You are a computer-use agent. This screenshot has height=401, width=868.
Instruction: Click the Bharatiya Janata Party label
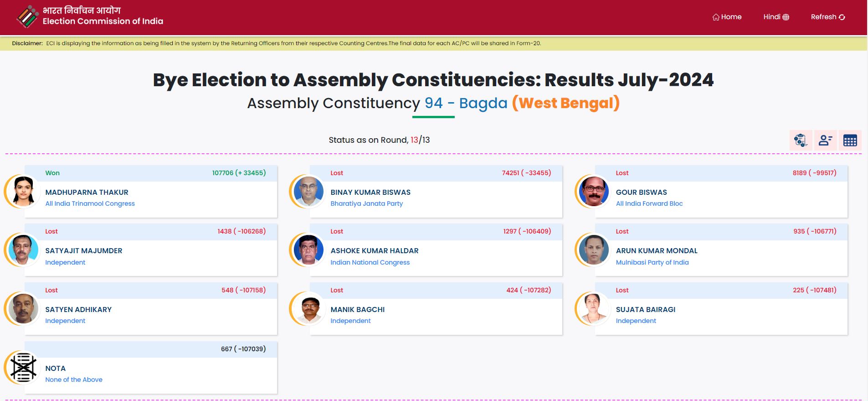pyautogui.click(x=366, y=203)
